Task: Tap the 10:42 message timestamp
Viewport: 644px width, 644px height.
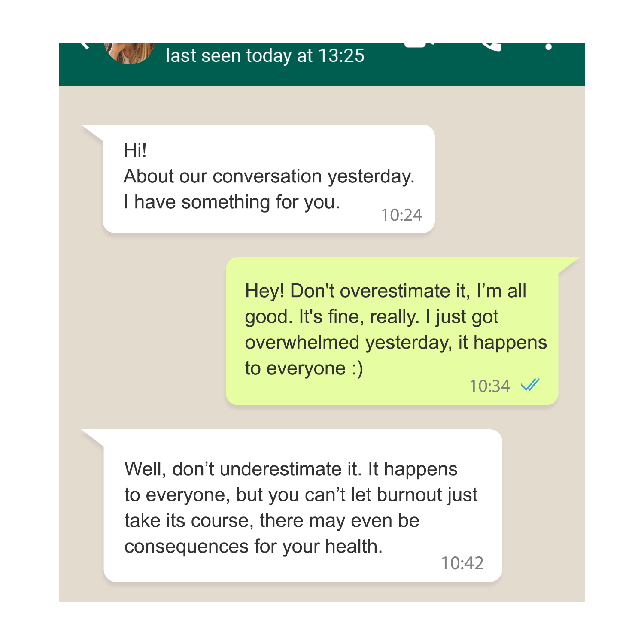Action: 462,563
